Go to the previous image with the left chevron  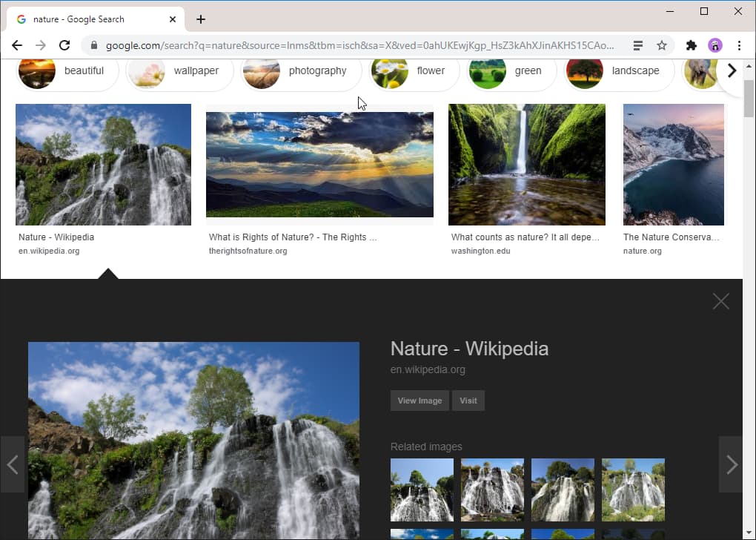coord(13,464)
